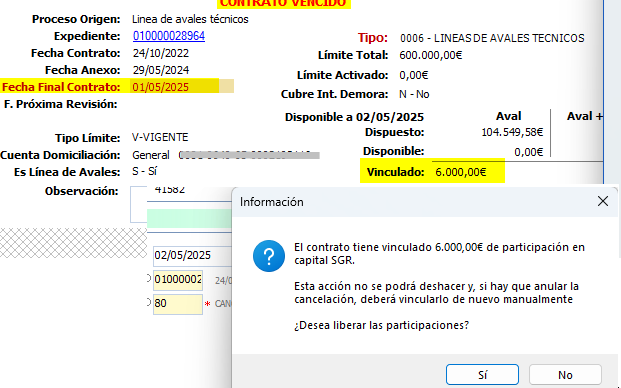This screenshot has height=388, width=621.
Task: Click the Dispuesto amount 104.549,58€
Action: pos(512,132)
